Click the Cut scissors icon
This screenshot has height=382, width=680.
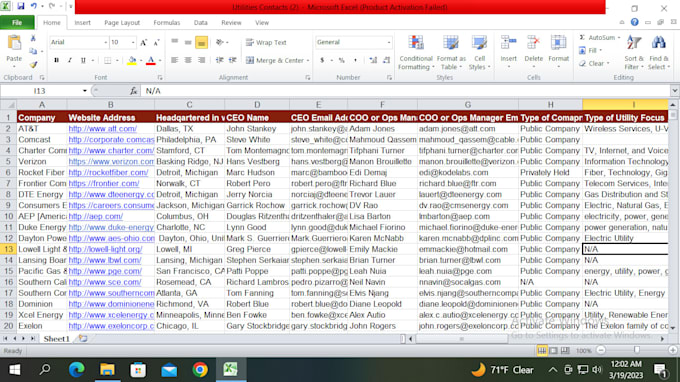click(x=33, y=39)
